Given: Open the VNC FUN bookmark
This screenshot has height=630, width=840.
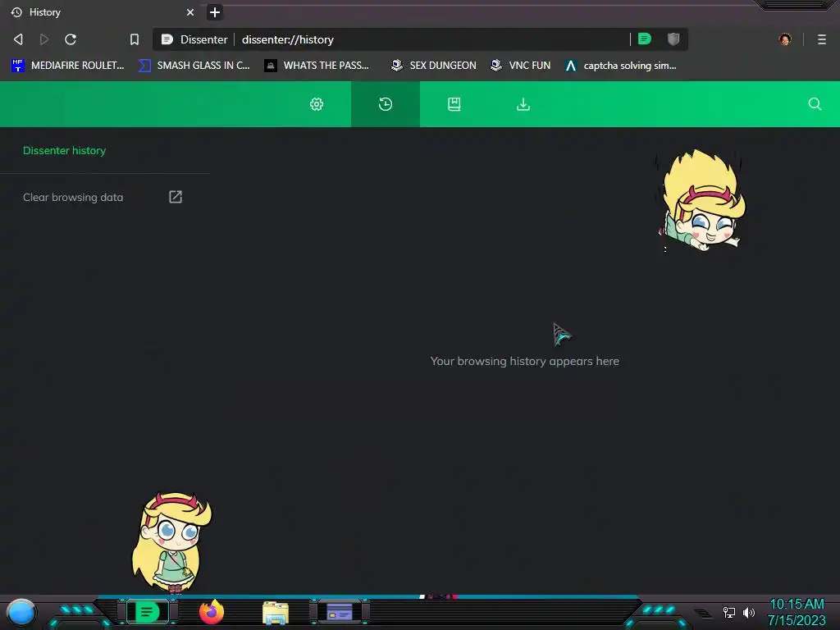Looking at the screenshot, I should (x=521, y=66).
